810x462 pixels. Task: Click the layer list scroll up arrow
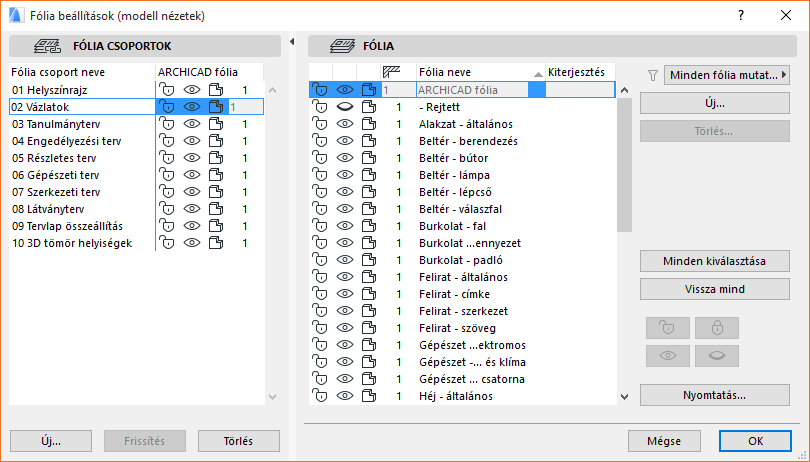point(624,90)
